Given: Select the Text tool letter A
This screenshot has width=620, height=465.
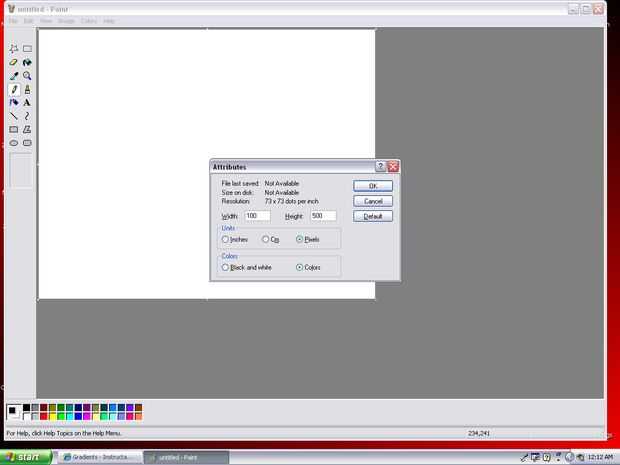Looking at the screenshot, I should point(27,103).
